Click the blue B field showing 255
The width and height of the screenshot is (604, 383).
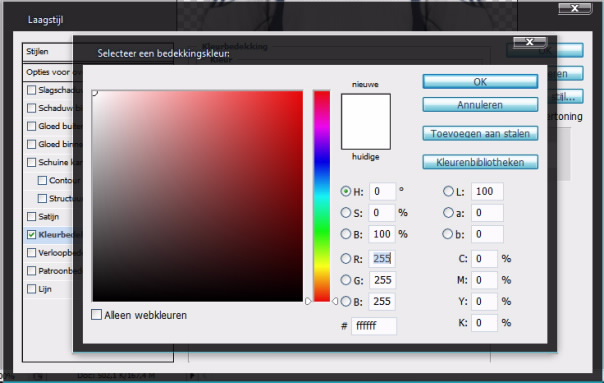click(382, 301)
